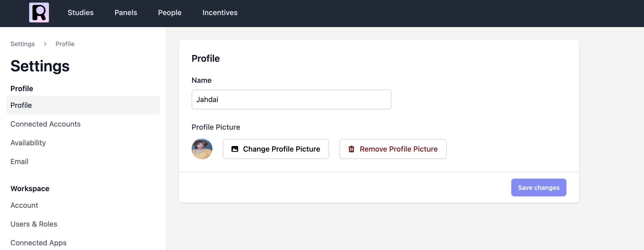Click the breadcrumb chevron arrow icon
The width and height of the screenshot is (644, 250).
[45, 44]
